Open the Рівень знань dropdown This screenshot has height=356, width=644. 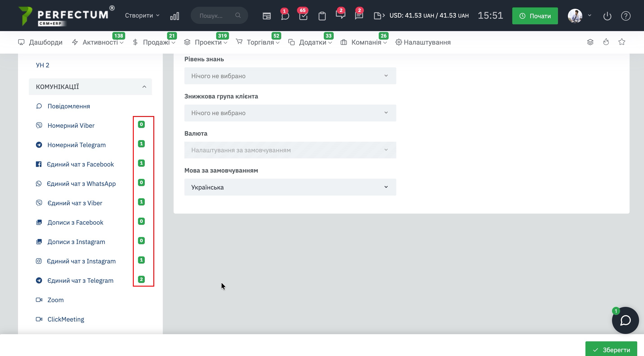[x=290, y=76]
